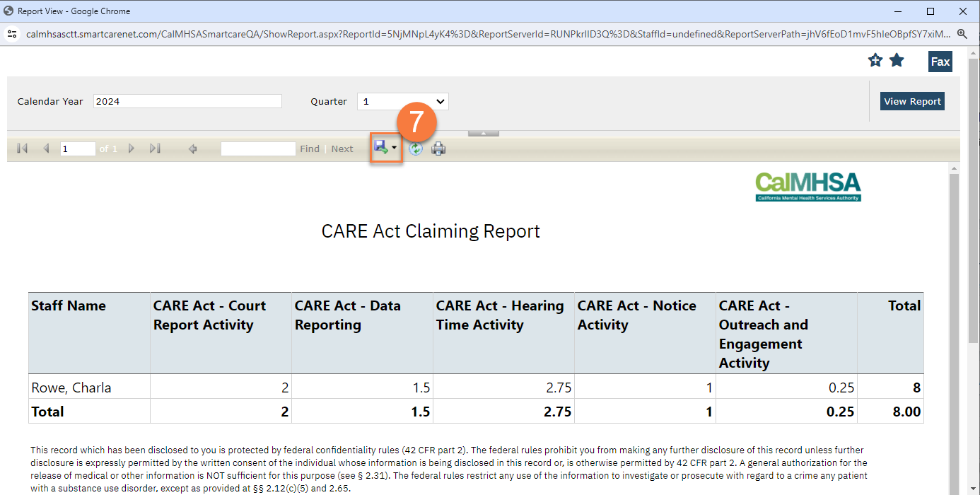
Task: Print the CARE Act Claiming Report
Action: coord(438,148)
